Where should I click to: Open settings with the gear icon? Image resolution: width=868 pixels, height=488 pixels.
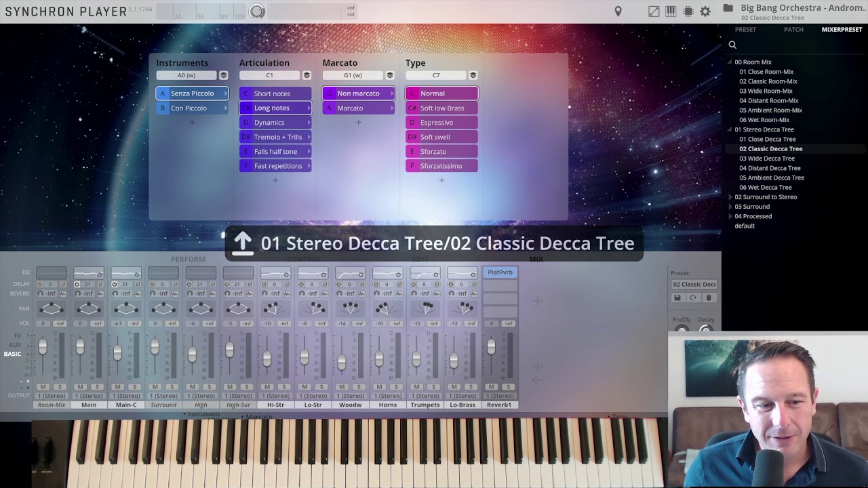(705, 12)
